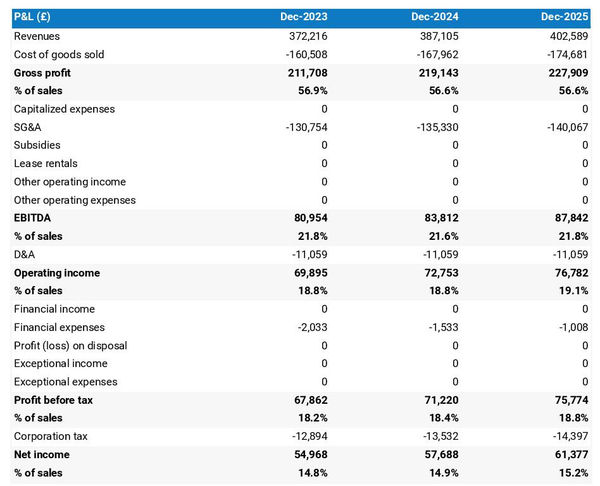
Task: Select the Revenues row label
Action: tap(37, 36)
